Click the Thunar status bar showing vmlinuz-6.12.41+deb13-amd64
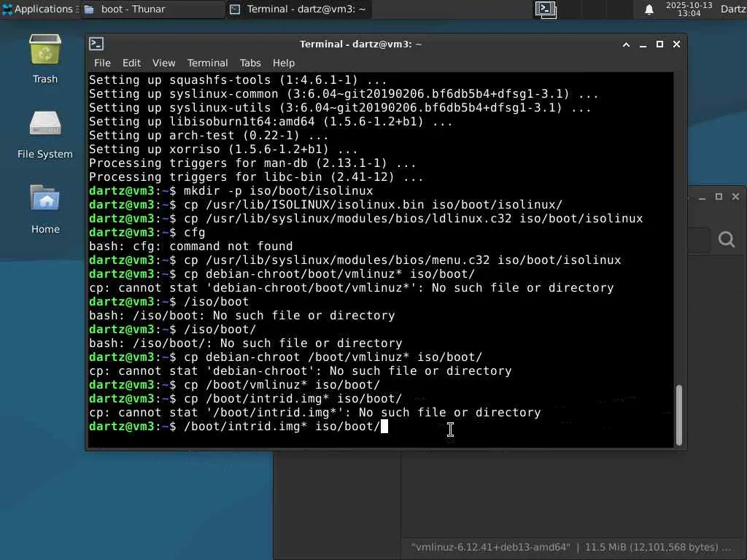The height and width of the screenshot is (560, 747). [570, 547]
